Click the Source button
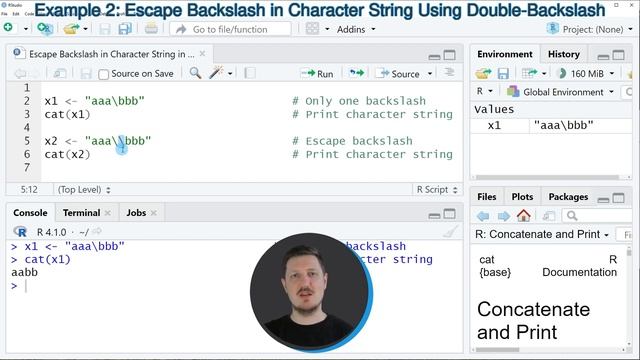Screen dimensions: 640x360 point(398,73)
